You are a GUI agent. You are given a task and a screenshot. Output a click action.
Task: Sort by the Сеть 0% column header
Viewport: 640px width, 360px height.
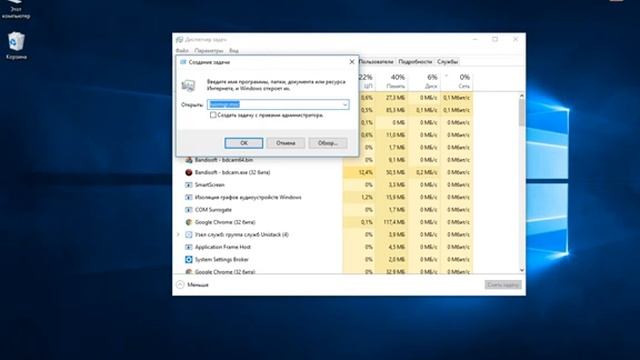[457, 81]
